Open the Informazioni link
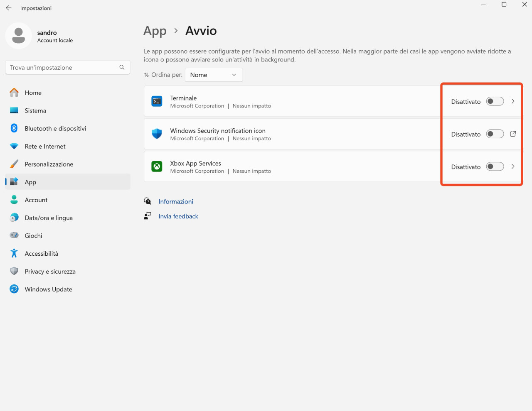This screenshot has height=411, width=532. coord(176,201)
